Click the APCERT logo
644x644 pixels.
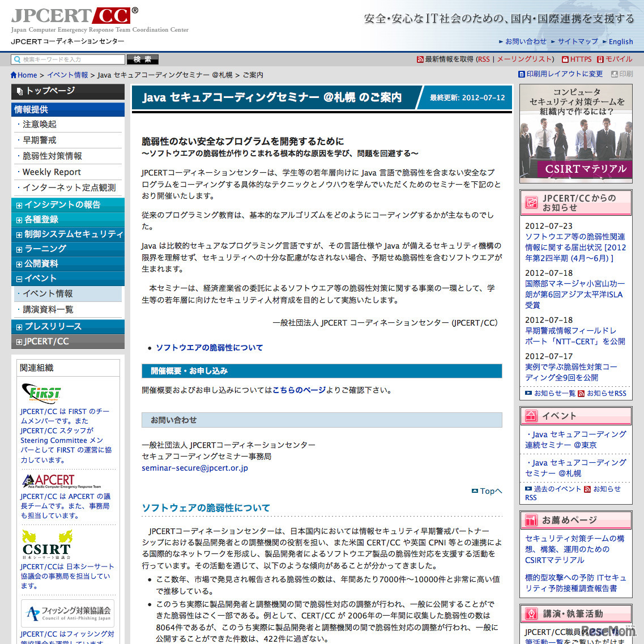coord(62,480)
